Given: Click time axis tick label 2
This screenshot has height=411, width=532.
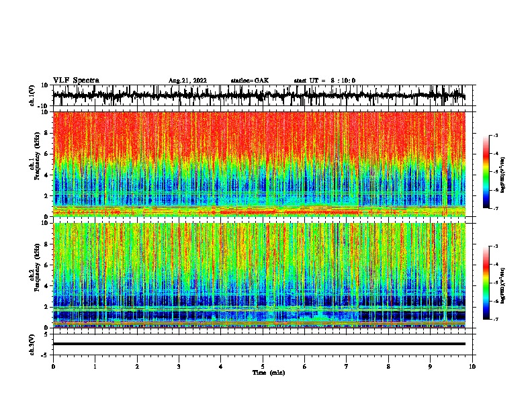Looking at the screenshot, I should (137, 367).
